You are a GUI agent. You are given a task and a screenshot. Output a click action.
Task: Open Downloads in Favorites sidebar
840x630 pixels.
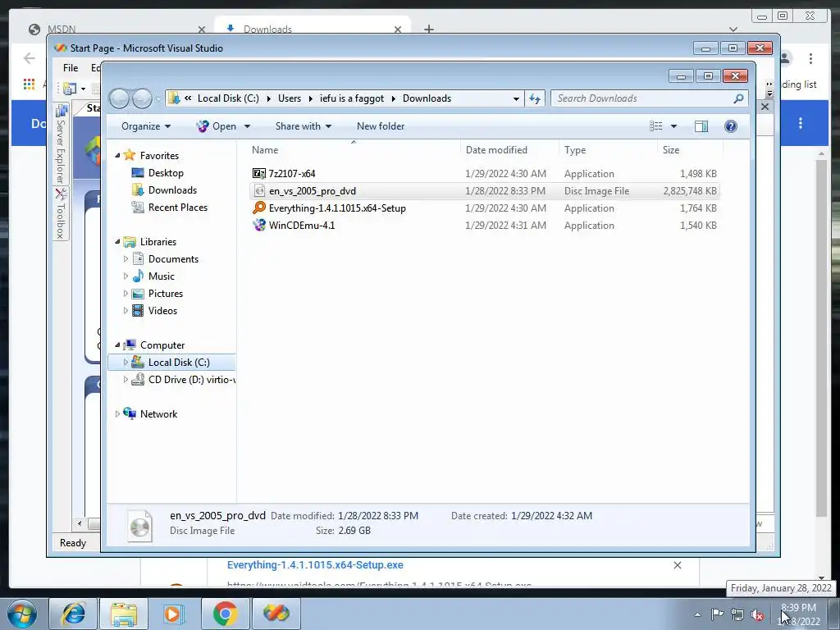pyautogui.click(x=172, y=190)
